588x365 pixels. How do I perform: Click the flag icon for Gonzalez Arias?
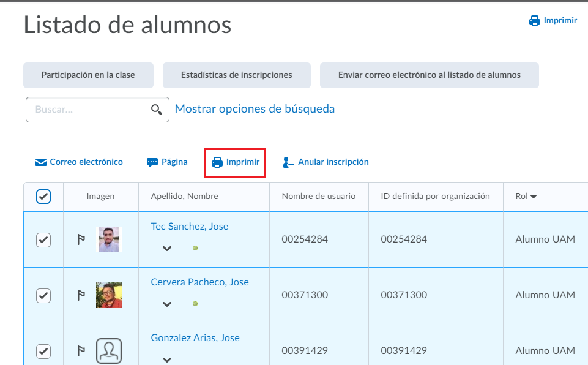(81, 351)
